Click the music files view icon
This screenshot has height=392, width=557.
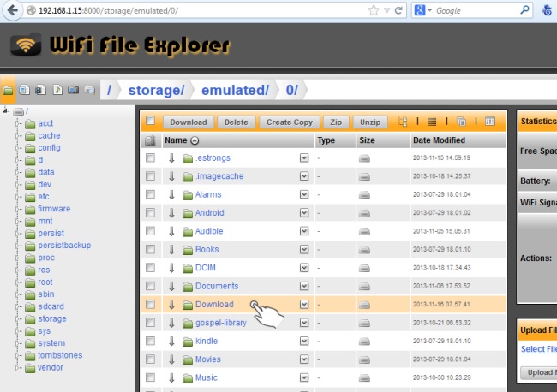coord(57,89)
